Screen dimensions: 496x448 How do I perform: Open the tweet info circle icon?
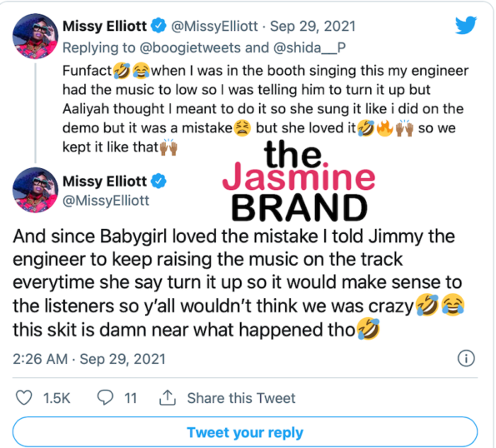point(466,358)
